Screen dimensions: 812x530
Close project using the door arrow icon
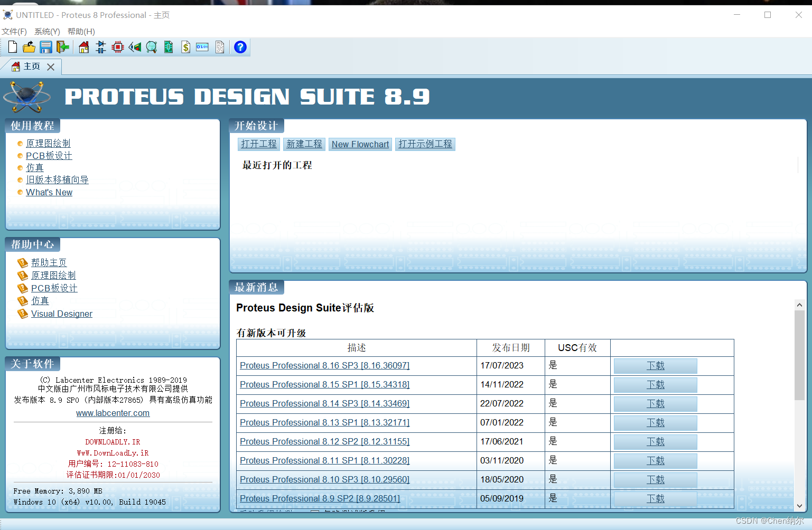pos(63,47)
